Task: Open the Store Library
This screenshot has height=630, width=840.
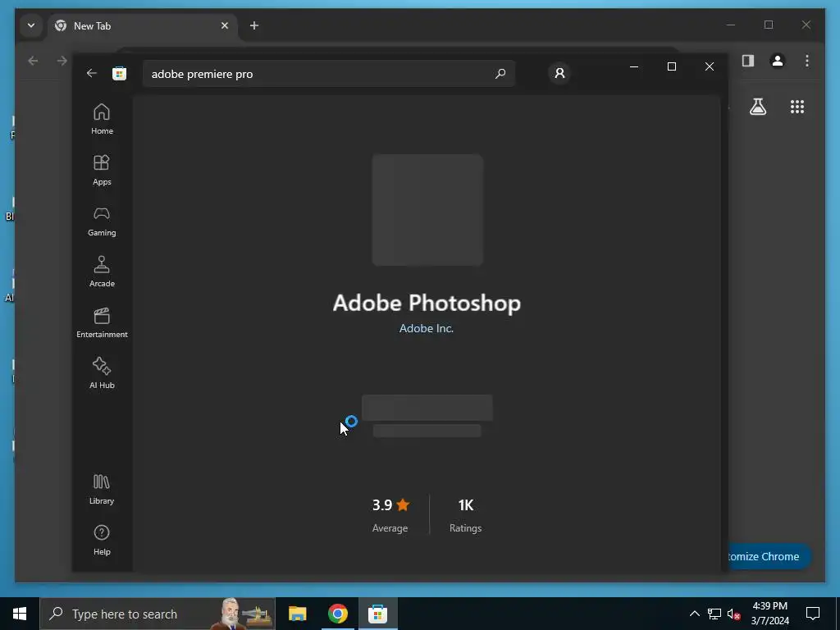Action: pos(102,489)
